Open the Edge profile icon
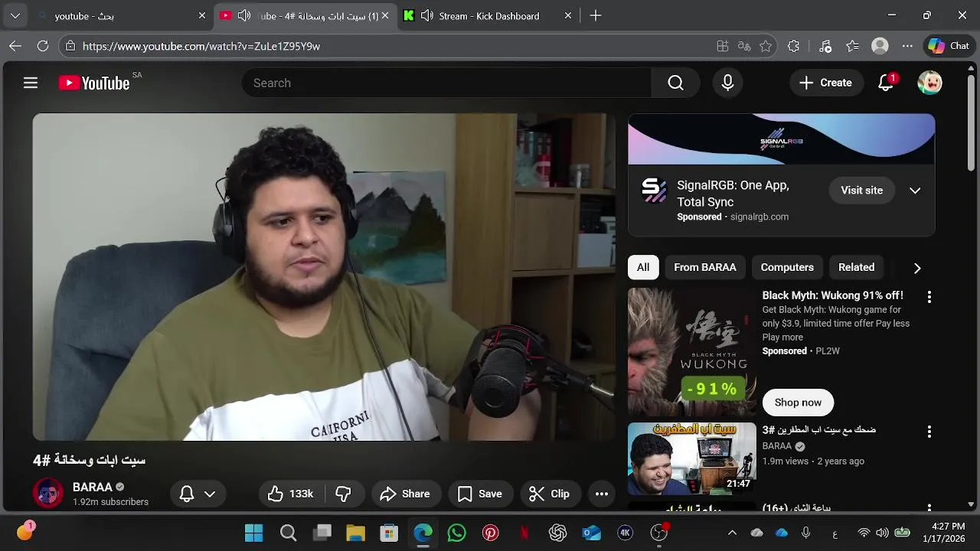 click(880, 46)
